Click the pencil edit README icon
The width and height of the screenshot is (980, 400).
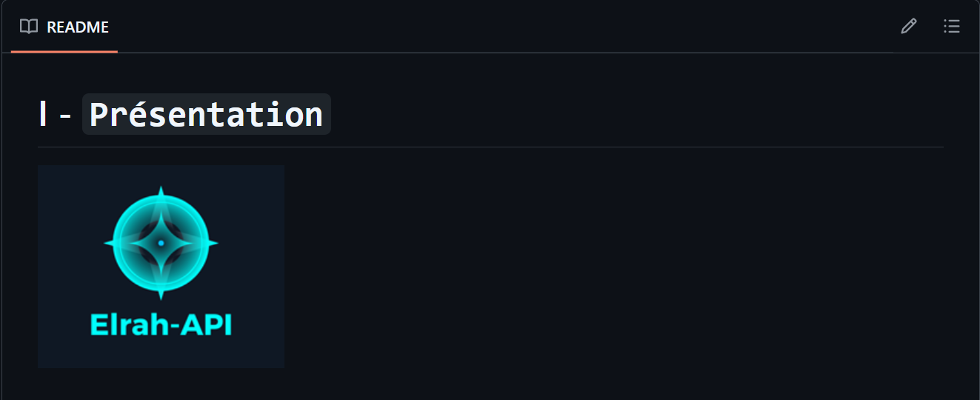pos(909,27)
